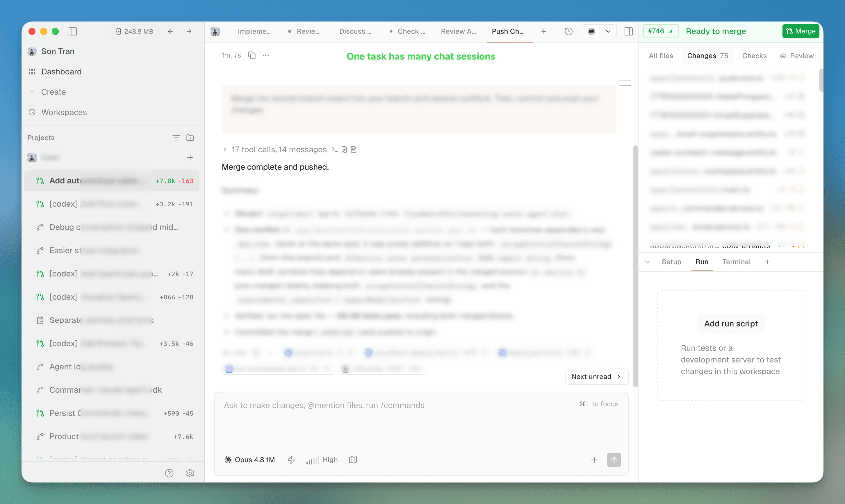This screenshot has height=504, width=845.
Task: Click the chat area vertical scrollbar
Action: (635, 266)
